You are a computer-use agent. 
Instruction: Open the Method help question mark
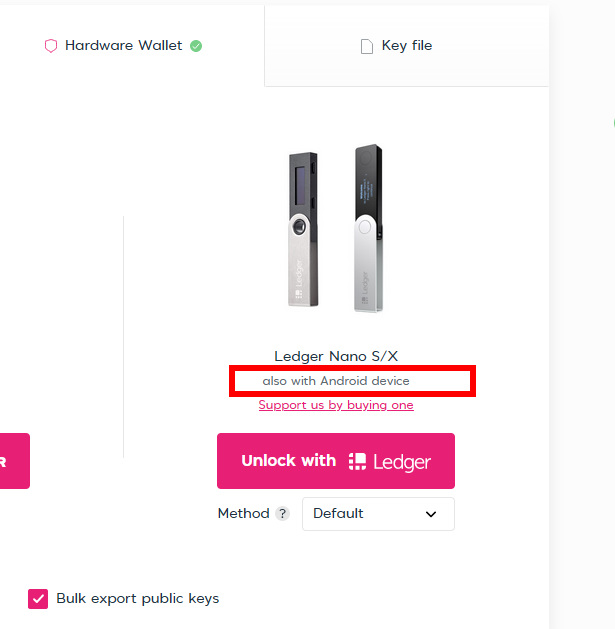(283, 514)
